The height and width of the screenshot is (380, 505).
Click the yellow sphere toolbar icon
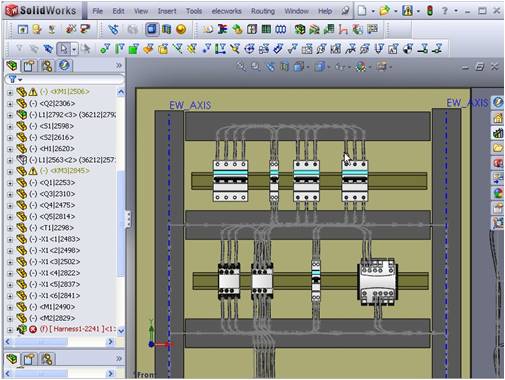click(181, 30)
